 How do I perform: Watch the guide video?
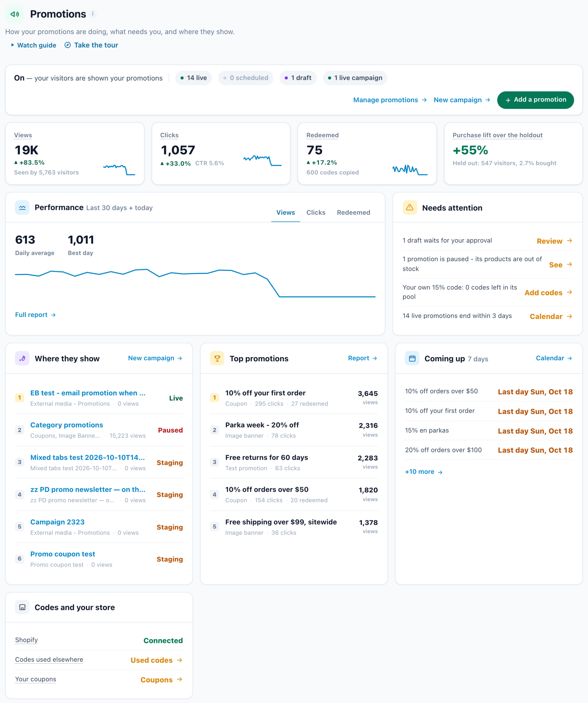point(33,45)
